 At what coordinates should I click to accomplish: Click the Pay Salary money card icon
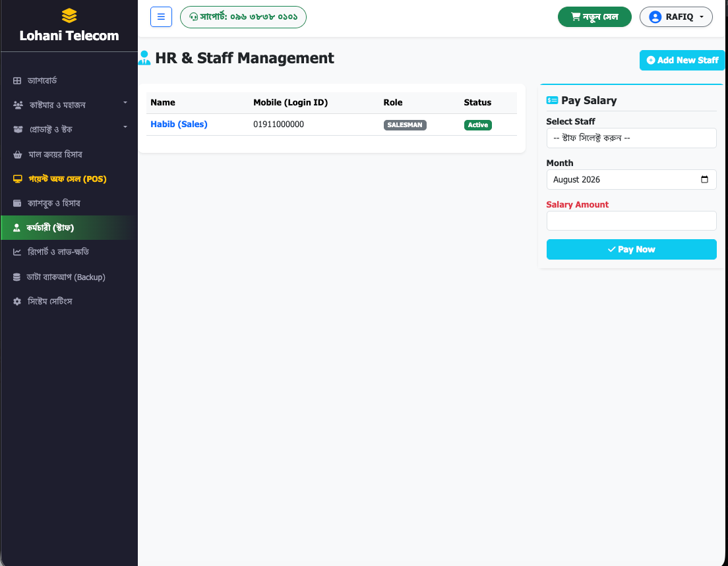(552, 100)
